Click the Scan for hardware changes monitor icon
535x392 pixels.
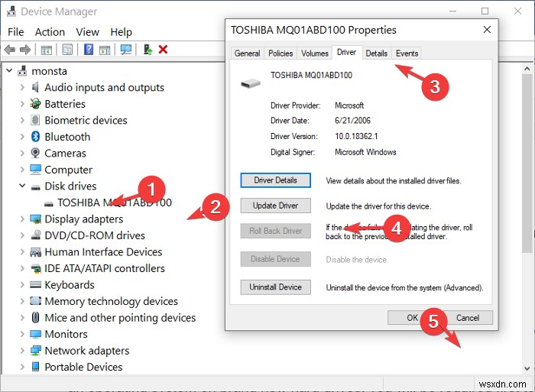(126, 50)
